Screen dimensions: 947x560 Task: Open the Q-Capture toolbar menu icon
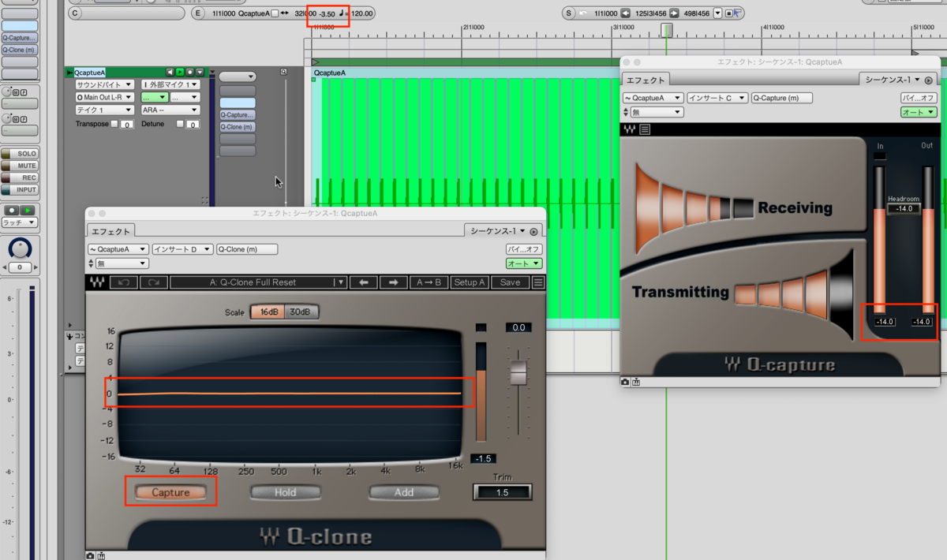pos(645,129)
